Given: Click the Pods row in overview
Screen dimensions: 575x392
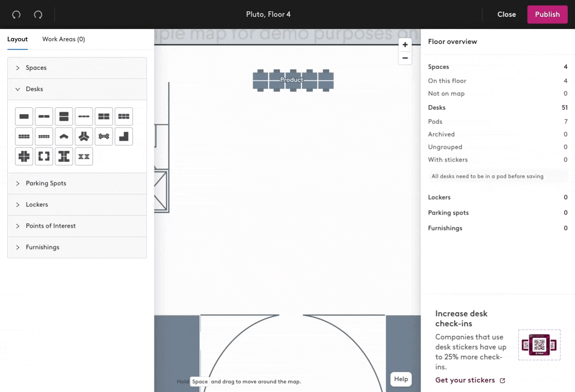Looking at the screenshot, I should (x=498, y=122).
